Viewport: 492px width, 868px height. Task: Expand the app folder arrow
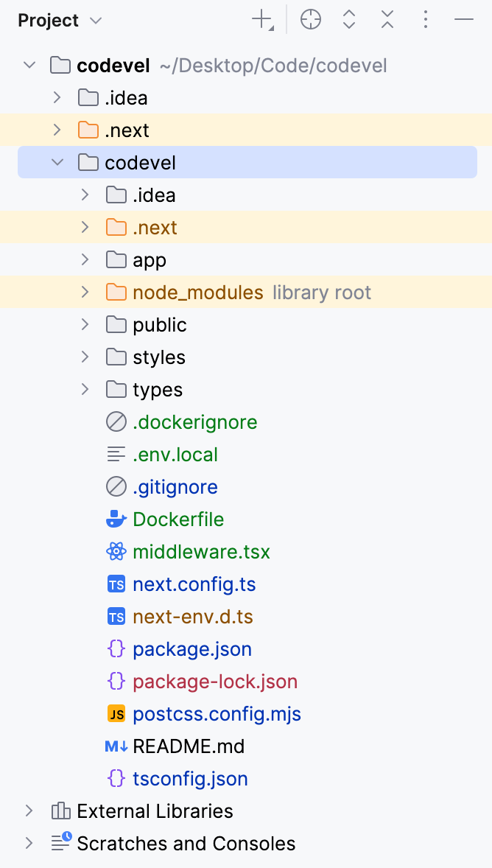click(x=85, y=260)
